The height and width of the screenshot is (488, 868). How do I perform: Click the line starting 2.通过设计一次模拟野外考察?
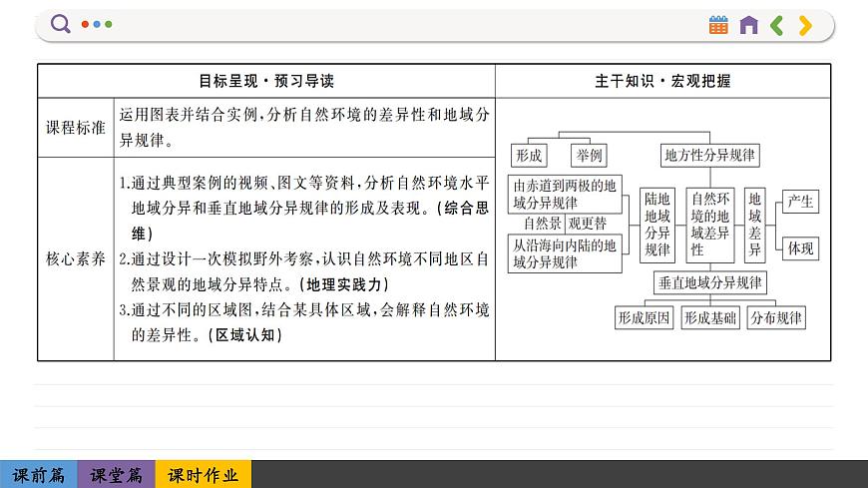[x=304, y=258]
